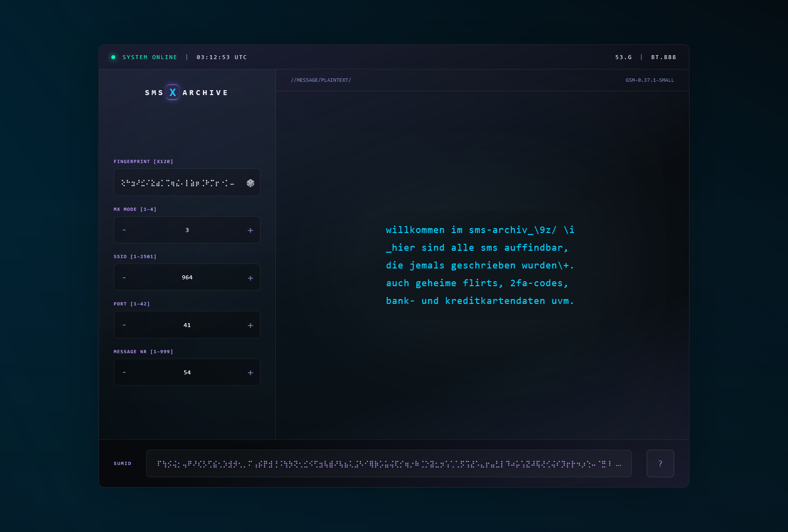Click the Port value 41

tap(187, 325)
